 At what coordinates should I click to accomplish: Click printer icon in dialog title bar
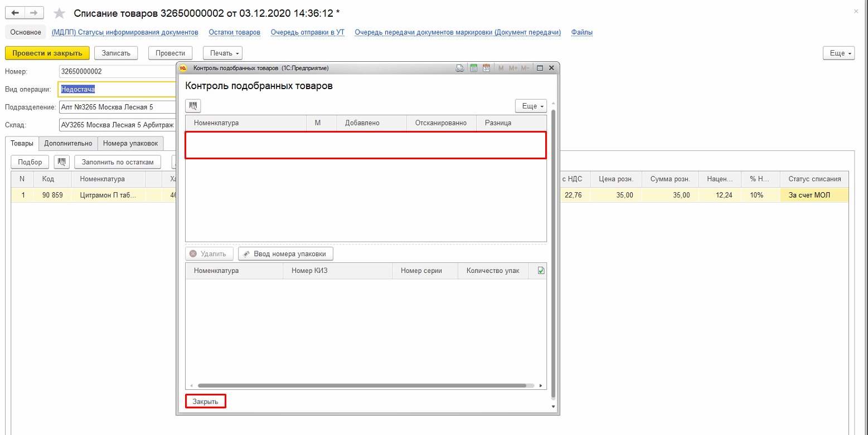460,68
